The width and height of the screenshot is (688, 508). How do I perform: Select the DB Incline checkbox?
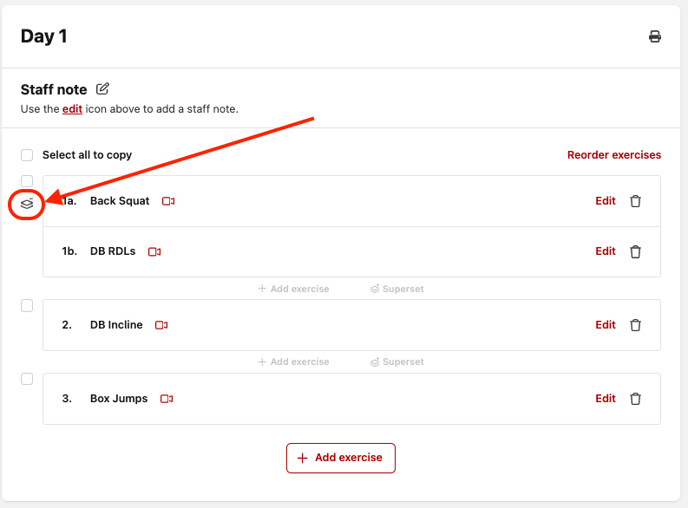pos(27,306)
